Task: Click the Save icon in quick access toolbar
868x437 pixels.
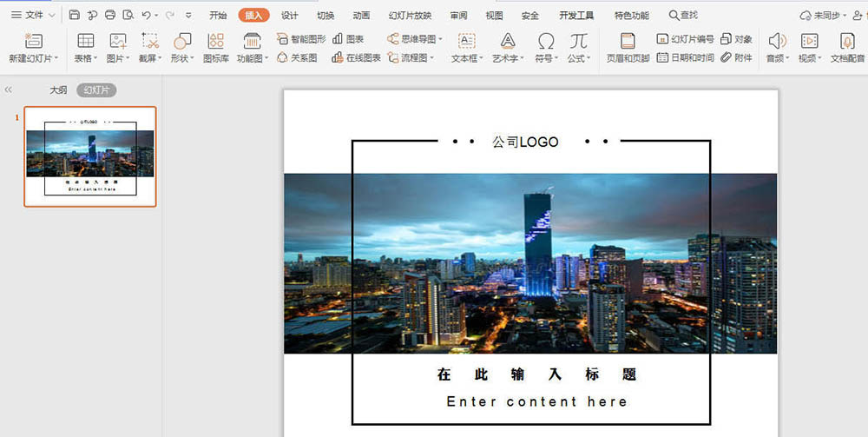Action: (75, 15)
